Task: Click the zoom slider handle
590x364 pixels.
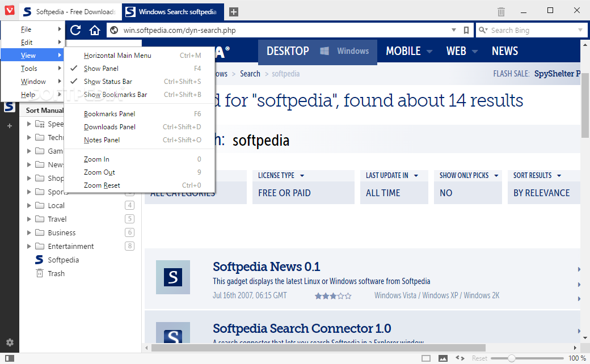Action: pyautogui.click(x=511, y=358)
